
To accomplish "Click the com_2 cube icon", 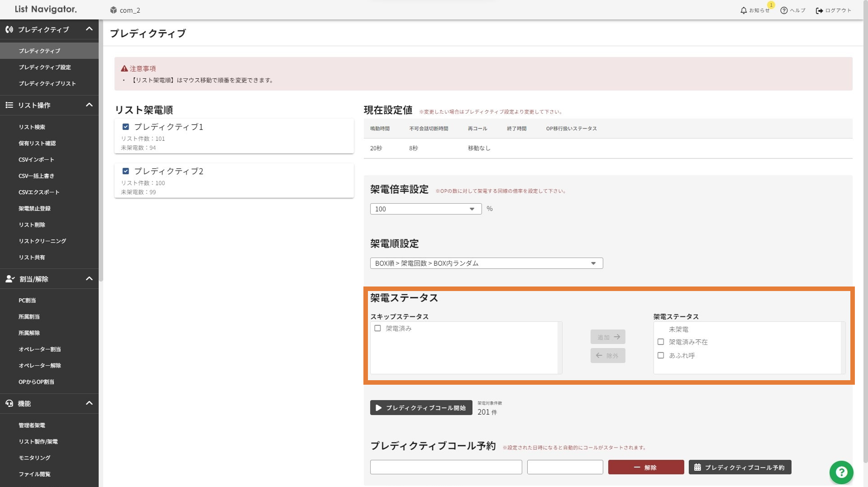I will (114, 10).
